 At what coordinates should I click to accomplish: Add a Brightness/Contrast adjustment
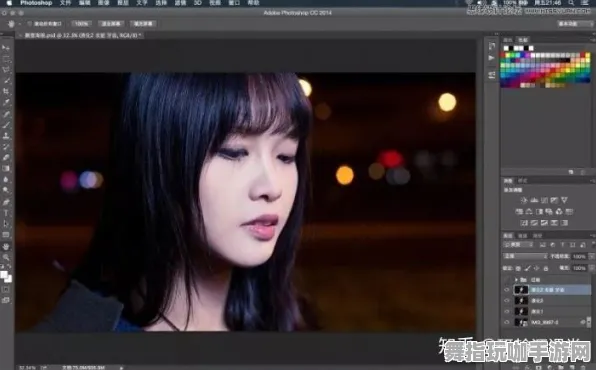(x=523, y=200)
